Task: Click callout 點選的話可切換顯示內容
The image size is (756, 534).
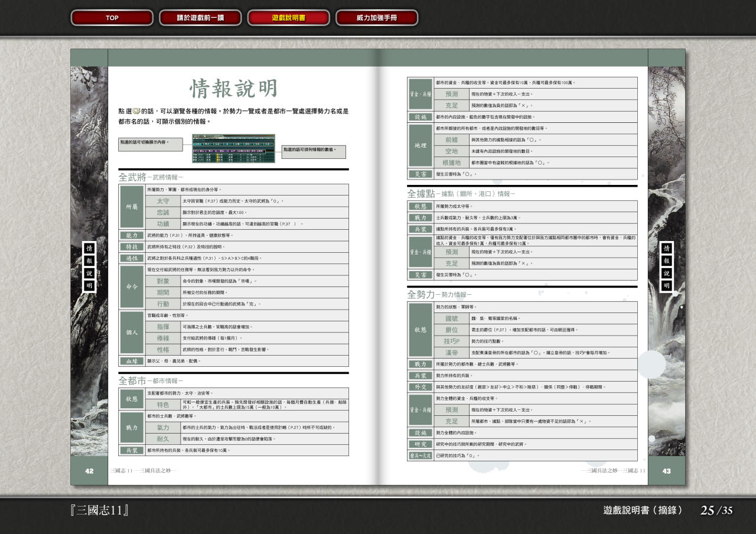Action: pos(149,145)
